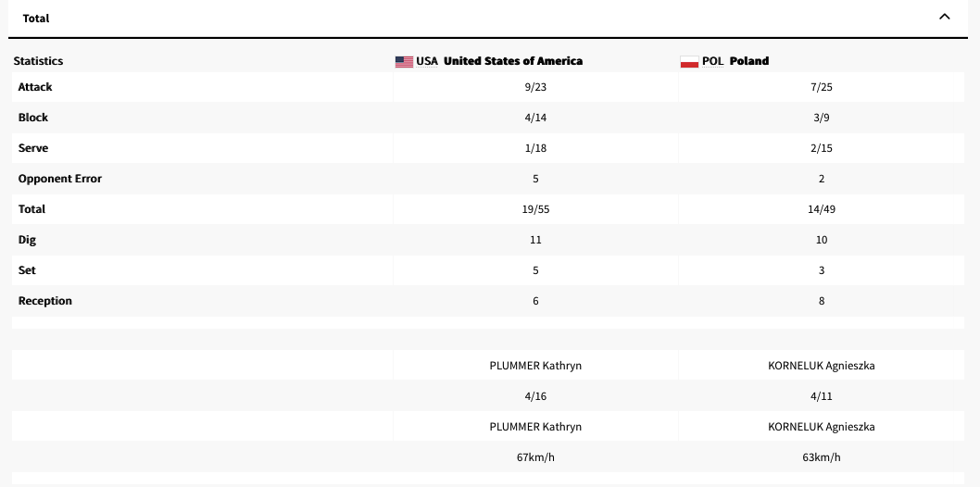This screenshot has height=487, width=980.
Task: Click the Poland flag icon
Action: (689, 61)
